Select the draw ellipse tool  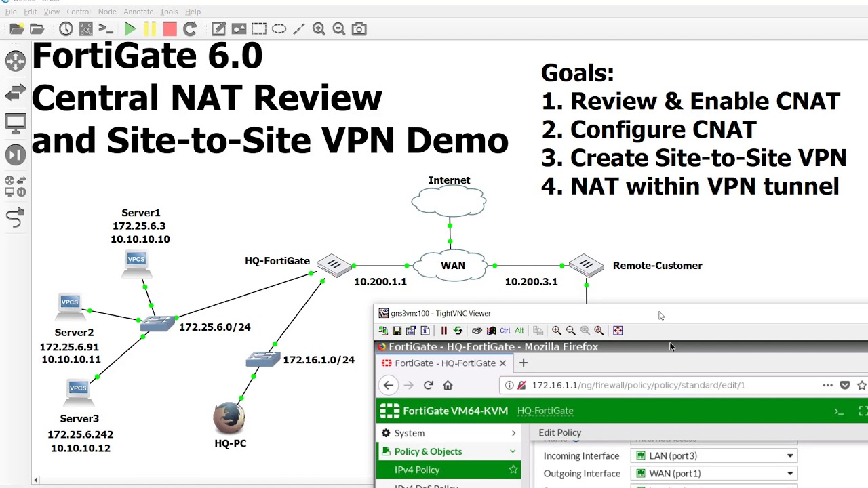point(279,28)
